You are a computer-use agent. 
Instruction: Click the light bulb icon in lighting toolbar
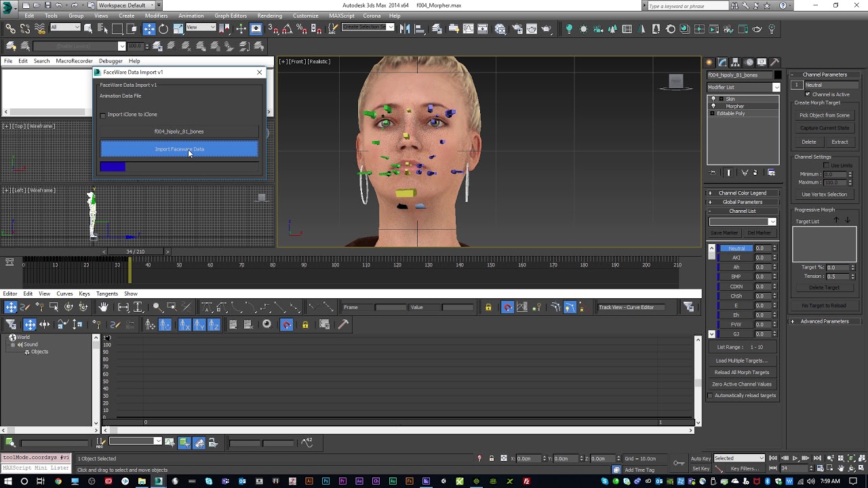[x=569, y=28]
